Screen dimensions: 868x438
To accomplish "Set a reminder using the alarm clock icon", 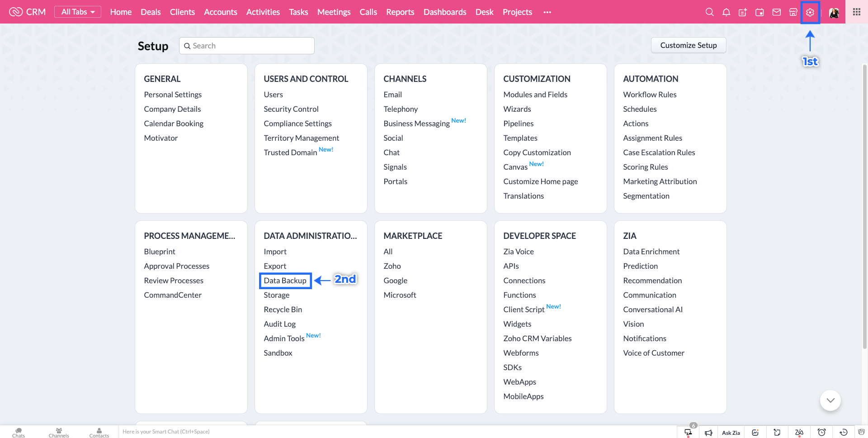I will (821, 432).
